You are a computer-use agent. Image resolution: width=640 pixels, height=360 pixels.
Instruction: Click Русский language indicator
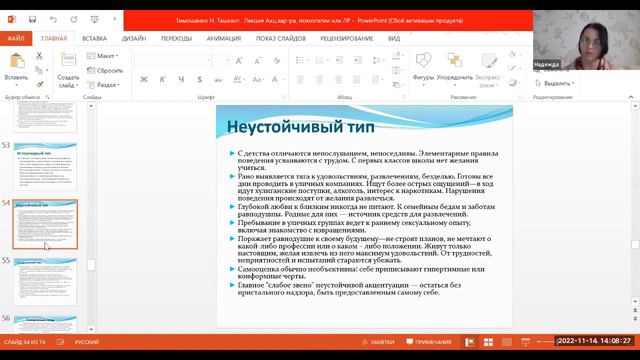click(x=87, y=342)
